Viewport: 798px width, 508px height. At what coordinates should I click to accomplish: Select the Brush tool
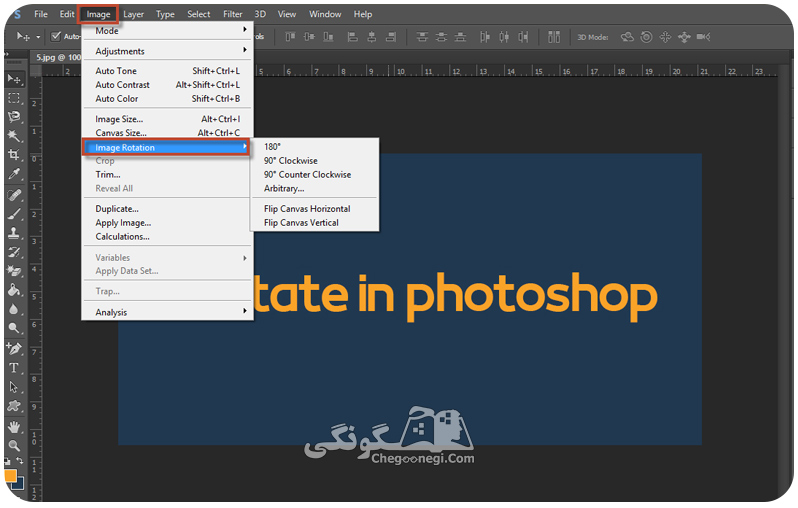14,214
